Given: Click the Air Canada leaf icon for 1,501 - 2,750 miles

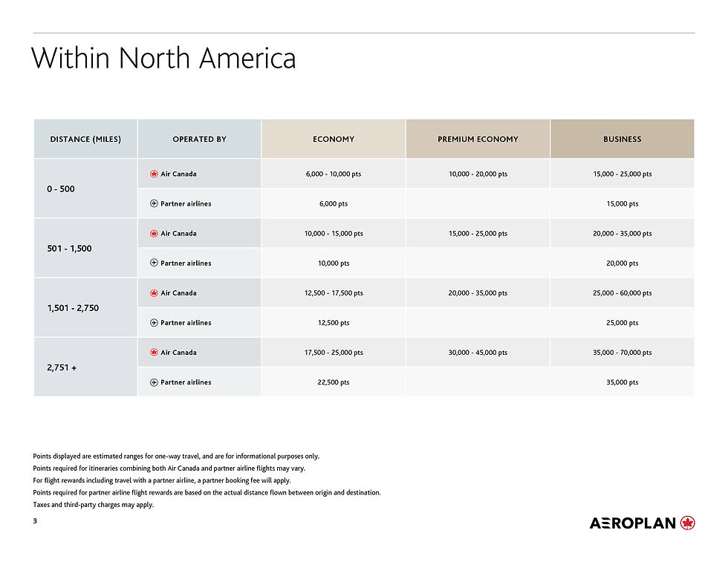Looking at the screenshot, I should tap(154, 293).
